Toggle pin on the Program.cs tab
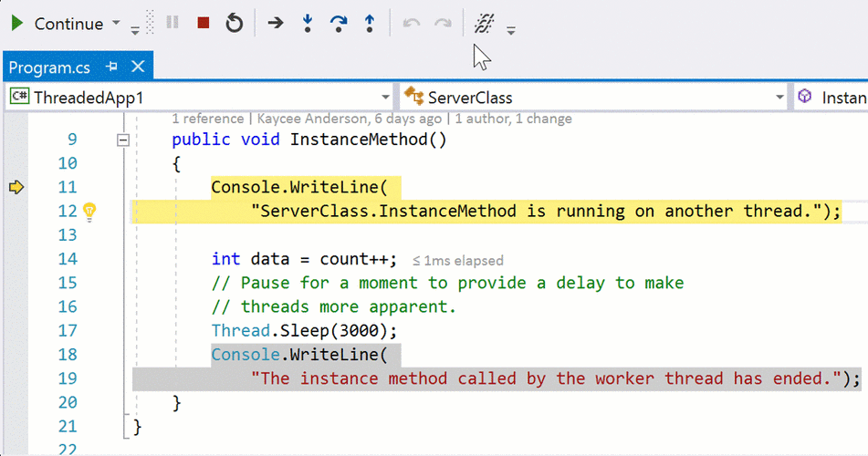This screenshot has width=868, height=456. (x=112, y=67)
